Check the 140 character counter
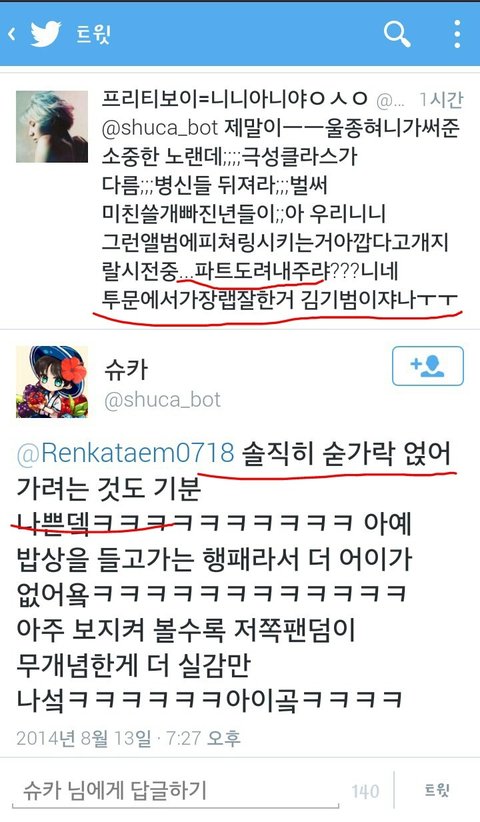Viewport: 480px width, 822px height. (365, 791)
